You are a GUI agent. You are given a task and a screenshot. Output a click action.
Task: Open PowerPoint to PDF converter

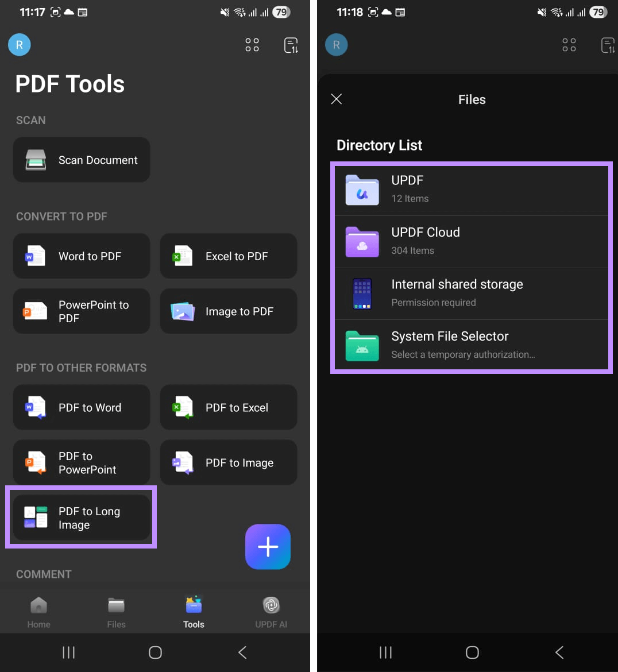tap(82, 311)
